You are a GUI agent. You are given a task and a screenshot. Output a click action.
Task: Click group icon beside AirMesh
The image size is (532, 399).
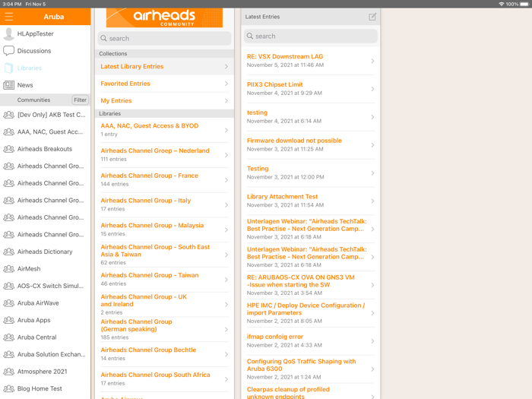click(x=9, y=269)
